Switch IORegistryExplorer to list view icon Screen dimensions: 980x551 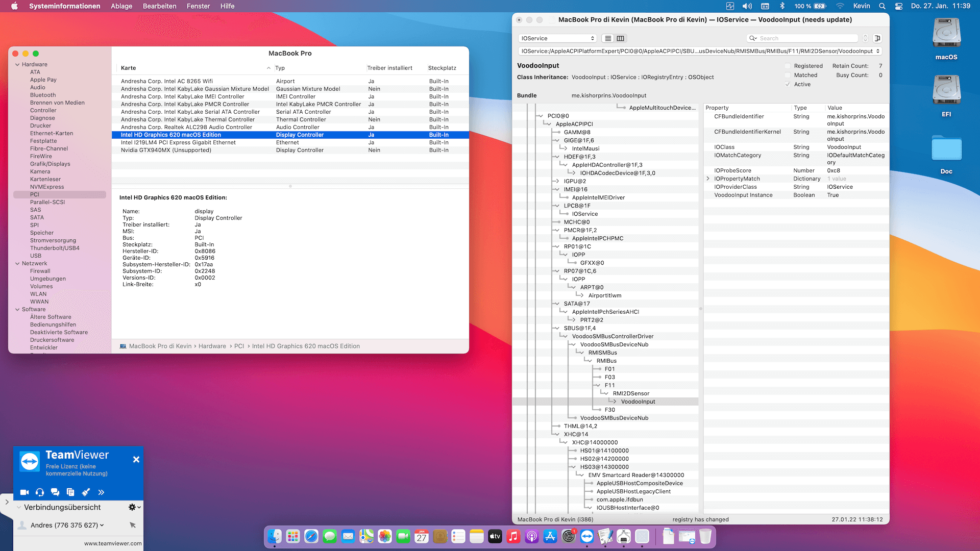point(608,38)
